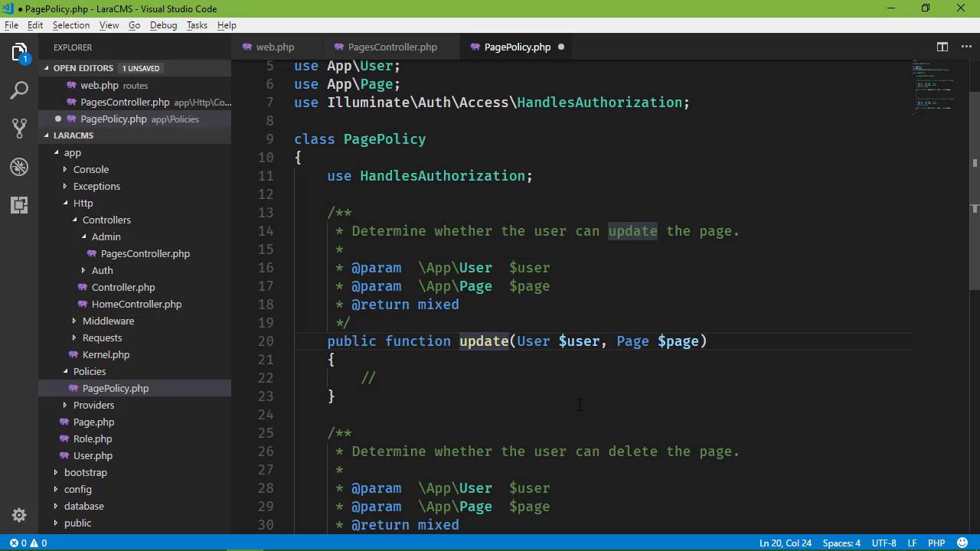Expand the bootstrap folder
The image size is (980, 551).
(x=85, y=472)
